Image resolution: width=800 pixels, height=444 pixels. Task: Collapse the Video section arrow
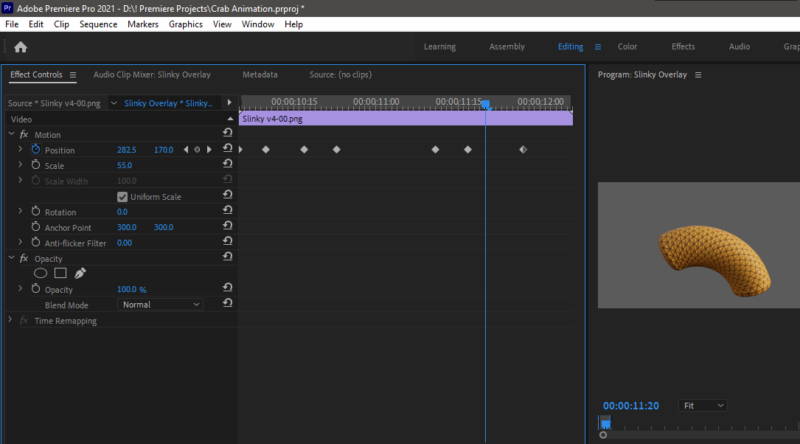(230, 119)
